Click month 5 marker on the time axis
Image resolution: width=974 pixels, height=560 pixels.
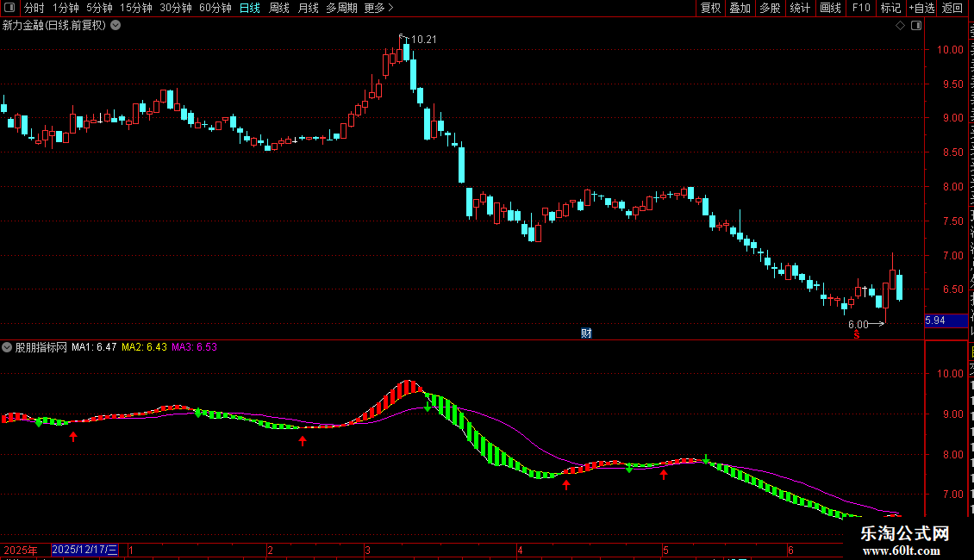[x=665, y=551]
